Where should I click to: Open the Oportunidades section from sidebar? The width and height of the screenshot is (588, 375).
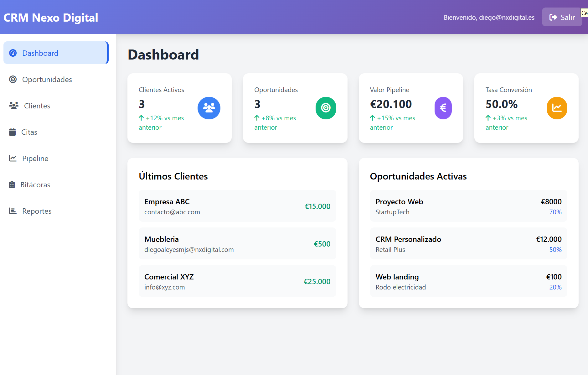tap(47, 79)
